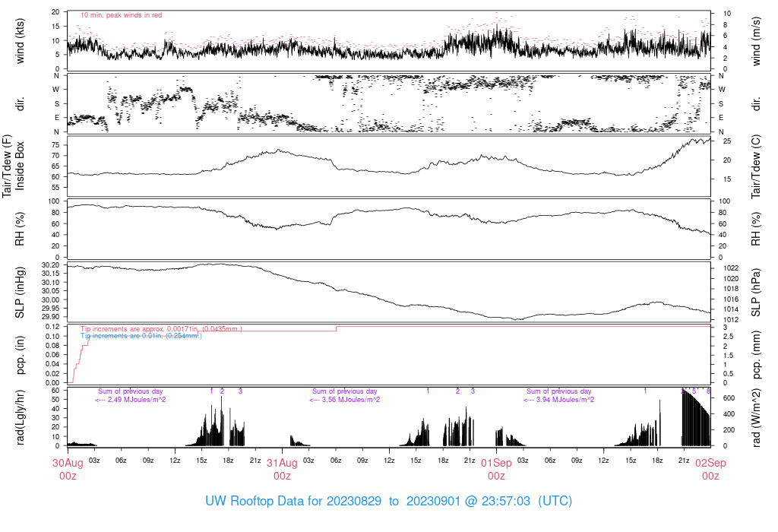Click the 'wind (m/s)' axis label

[756, 41]
